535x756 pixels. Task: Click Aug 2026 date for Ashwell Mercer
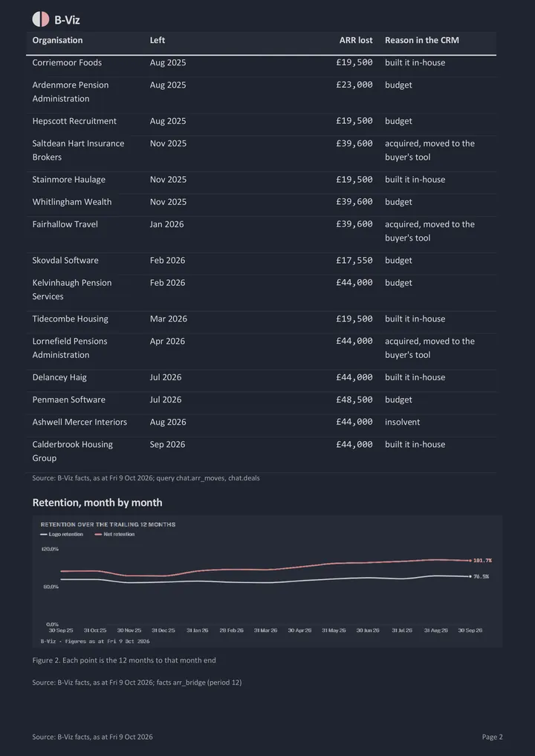pyautogui.click(x=168, y=422)
